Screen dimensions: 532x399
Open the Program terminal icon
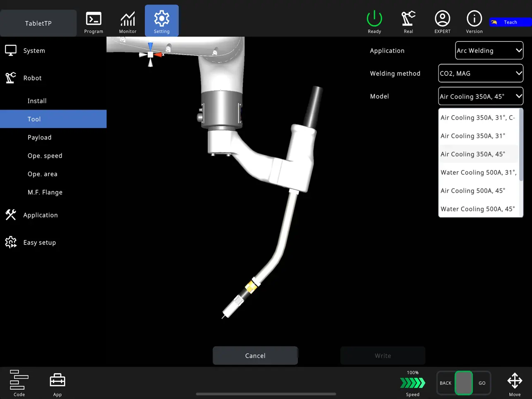93,19
